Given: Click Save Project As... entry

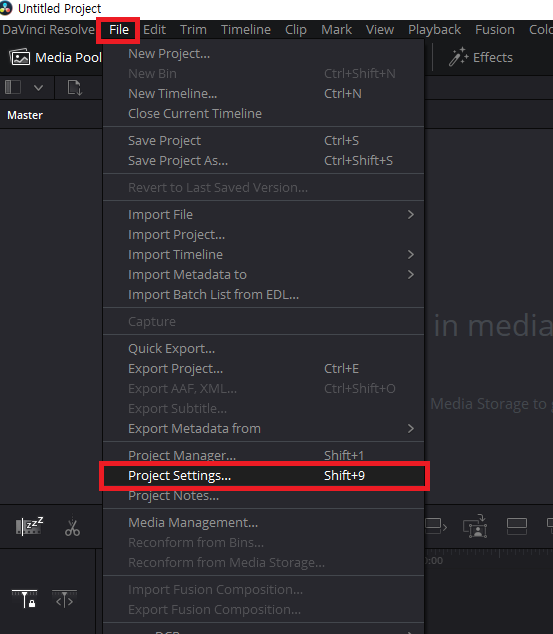Looking at the screenshot, I should tap(264, 161).
